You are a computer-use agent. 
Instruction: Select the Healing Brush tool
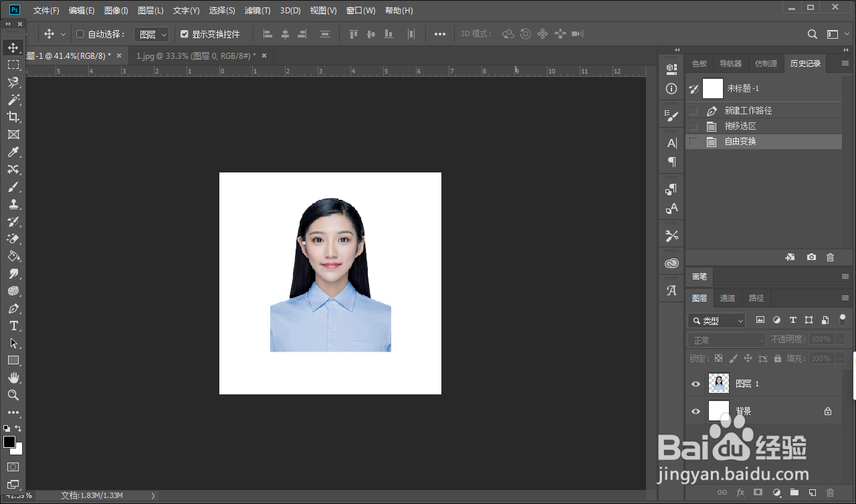point(13,169)
